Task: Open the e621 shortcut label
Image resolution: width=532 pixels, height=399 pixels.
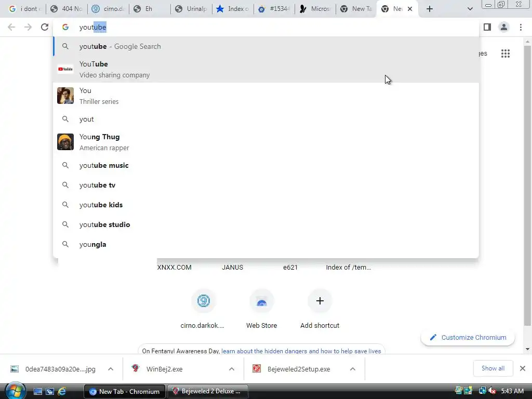Action: [x=290, y=268]
